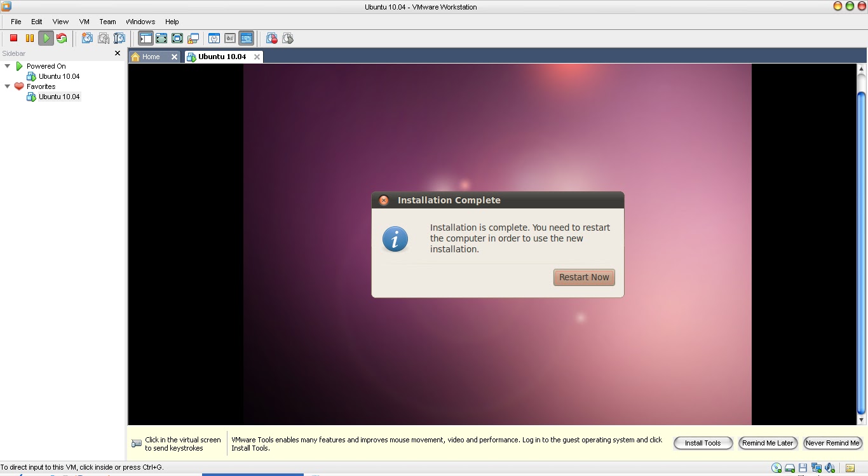The height and width of the screenshot is (476, 868).
Task: Click the Powered On group label
Action: [x=46, y=66]
